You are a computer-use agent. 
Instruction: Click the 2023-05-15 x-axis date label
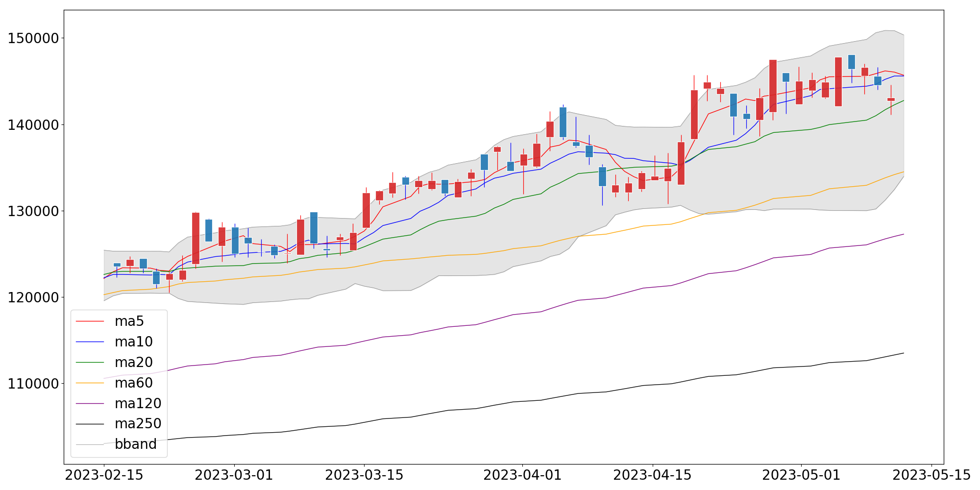931,475
